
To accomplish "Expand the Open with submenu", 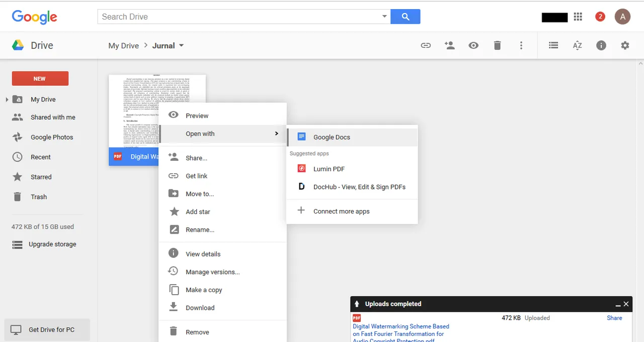I will pos(222,133).
